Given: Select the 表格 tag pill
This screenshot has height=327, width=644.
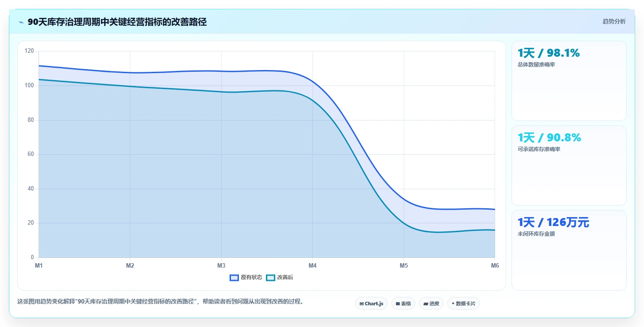Looking at the screenshot, I should coord(403,304).
